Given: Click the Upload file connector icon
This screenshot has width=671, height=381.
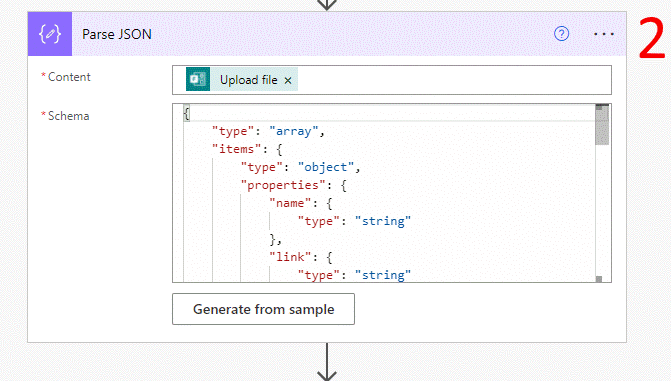Looking at the screenshot, I should pos(198,79).
